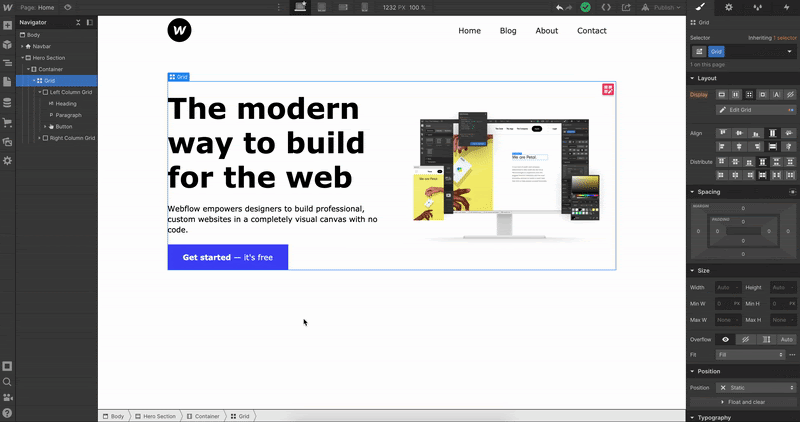
Task: Open the Ecommerce cart panel
Action: [x=7, y=122]
